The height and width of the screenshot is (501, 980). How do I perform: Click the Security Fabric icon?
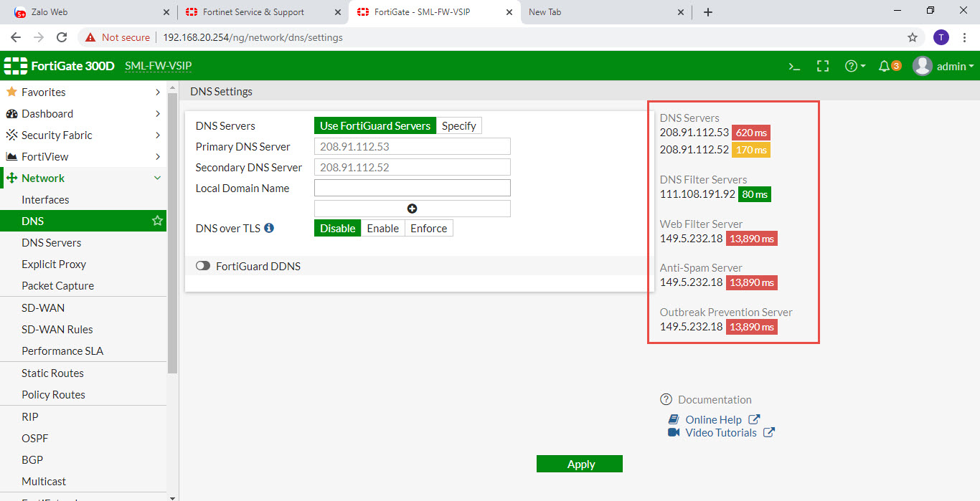(x=11, y=135)
